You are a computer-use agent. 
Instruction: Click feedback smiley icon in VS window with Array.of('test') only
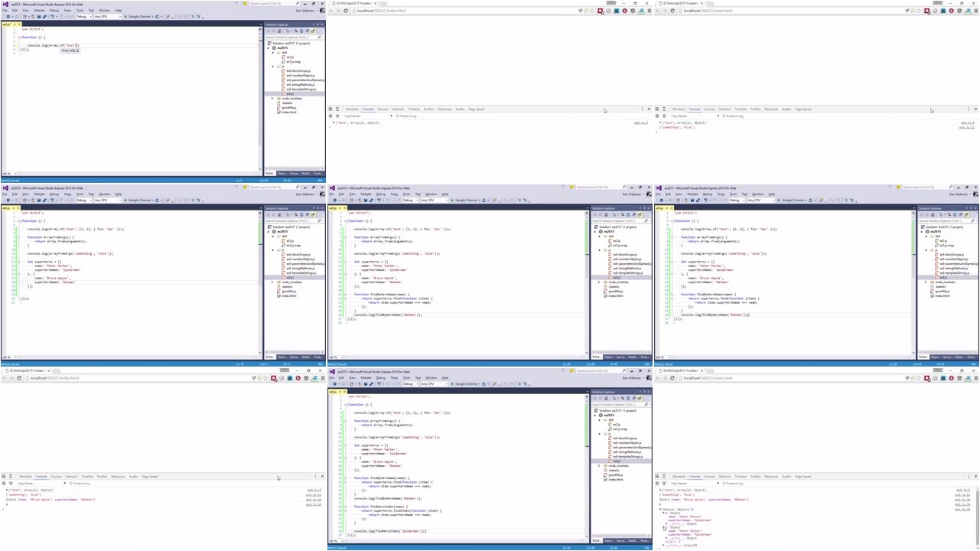(x=244, y=4)
